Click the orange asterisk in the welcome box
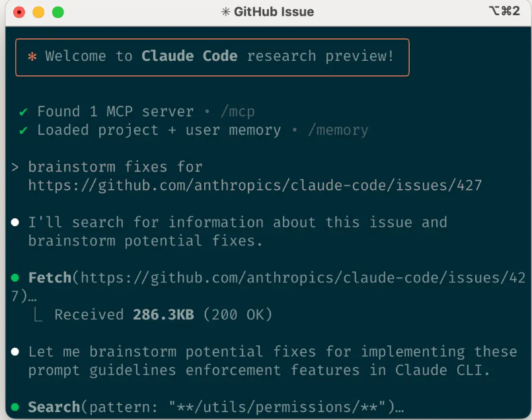 point(32,57)
